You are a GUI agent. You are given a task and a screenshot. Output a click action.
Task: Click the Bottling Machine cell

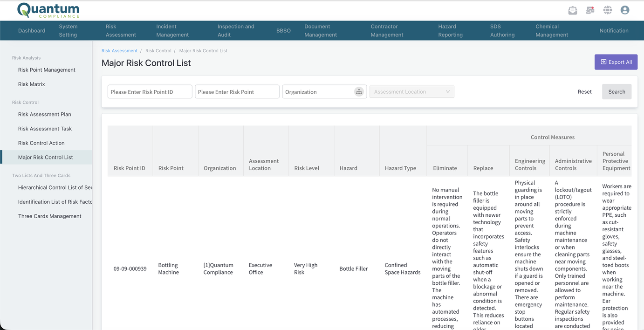click(169, 269)
